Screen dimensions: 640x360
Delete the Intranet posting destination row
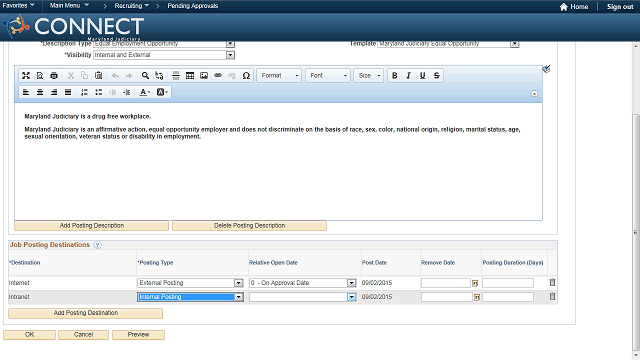tap(552, 297)
